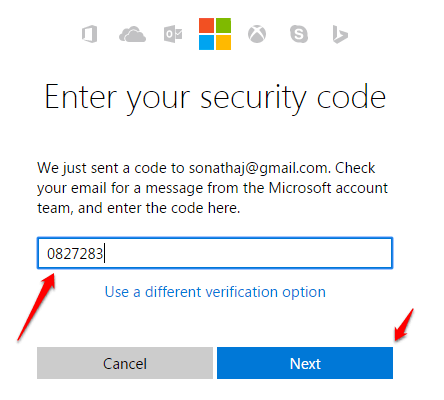Click the Cancel button
Image resolution: width=444 pixels, height=400 pixels.
click(125, 363)
